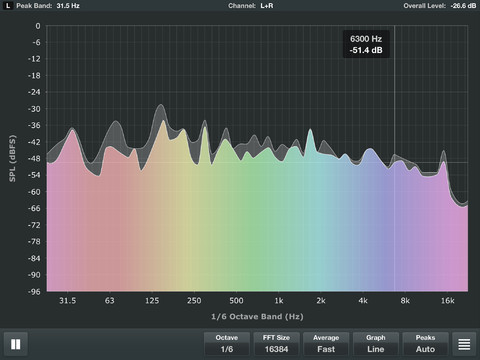480x360 pixels.
Task: Change the Average Fast setting
Action: [x=326, y=344]
